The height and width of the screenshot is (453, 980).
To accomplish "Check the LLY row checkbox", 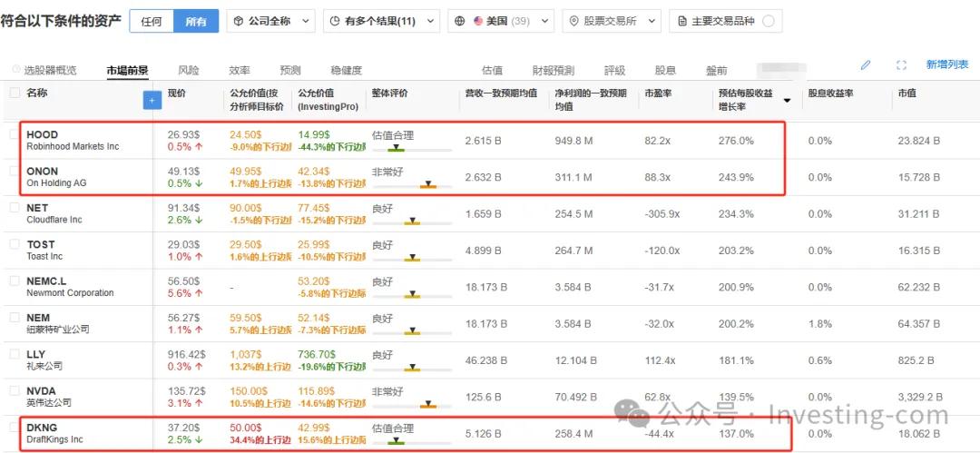I will 15,354.
